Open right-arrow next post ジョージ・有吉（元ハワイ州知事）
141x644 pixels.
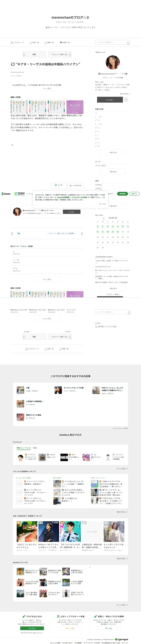(x=65, y=233)
